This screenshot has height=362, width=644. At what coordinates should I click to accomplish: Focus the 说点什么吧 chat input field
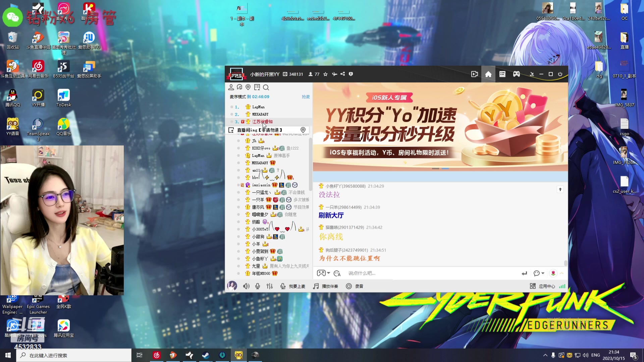click(x=431, y=273)
